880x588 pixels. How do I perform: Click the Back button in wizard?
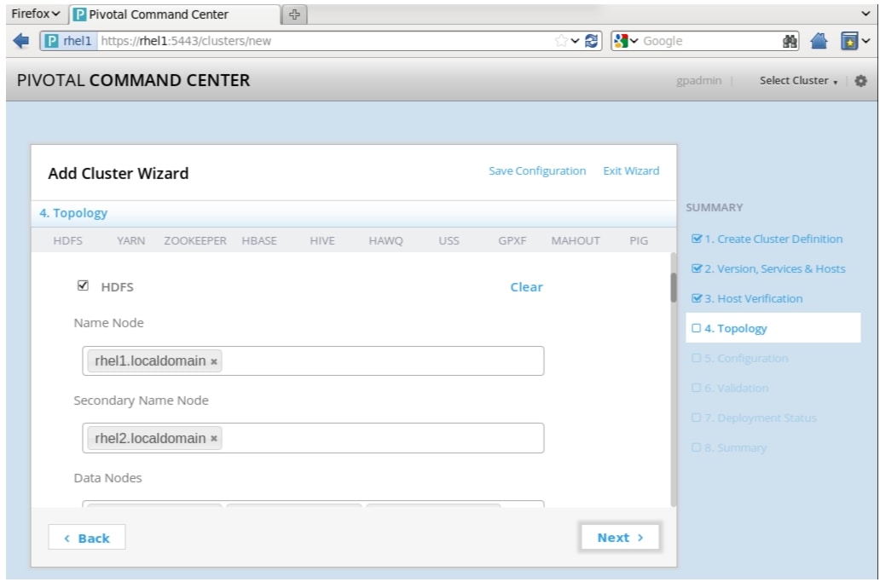point(87,538)
